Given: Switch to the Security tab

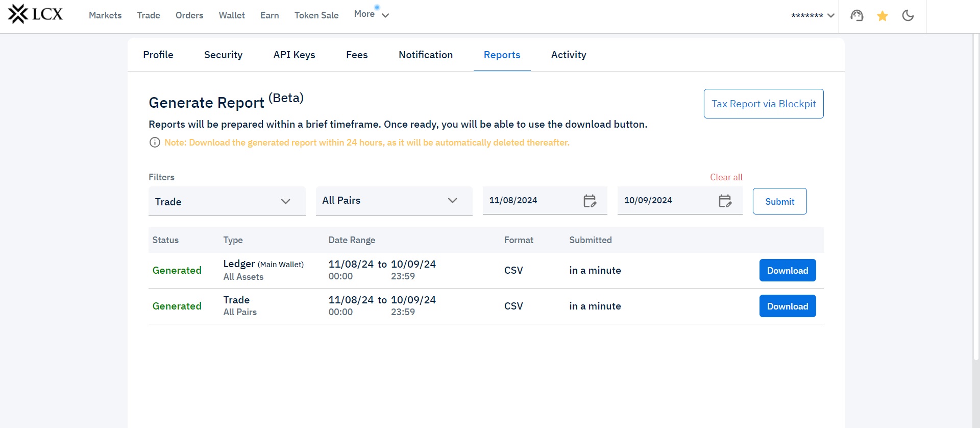Looking at the screenshot, I should 223,55.
